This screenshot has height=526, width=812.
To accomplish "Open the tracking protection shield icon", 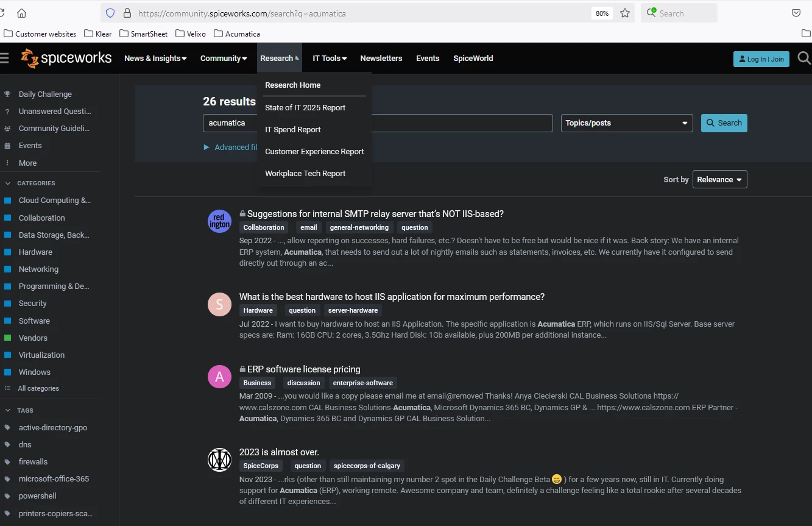I will pyautogui.click(x=110, y=13).
